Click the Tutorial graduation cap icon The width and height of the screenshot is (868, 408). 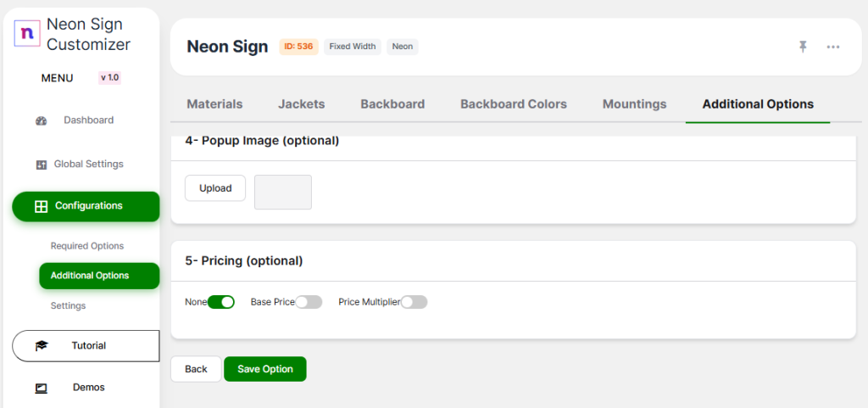(x=42, y=346)
